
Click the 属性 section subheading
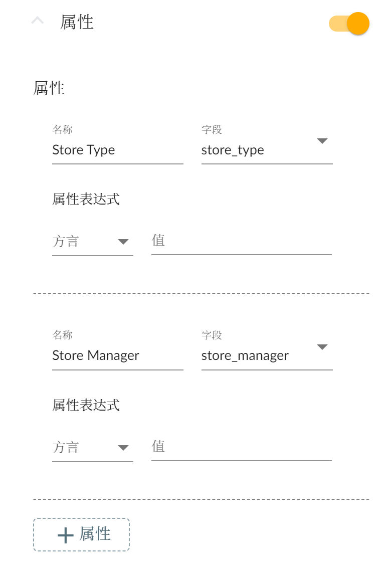(49, 88)
